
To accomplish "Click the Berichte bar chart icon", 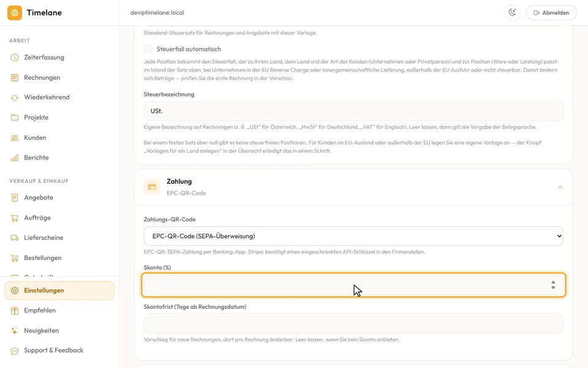I will [15, 158].
